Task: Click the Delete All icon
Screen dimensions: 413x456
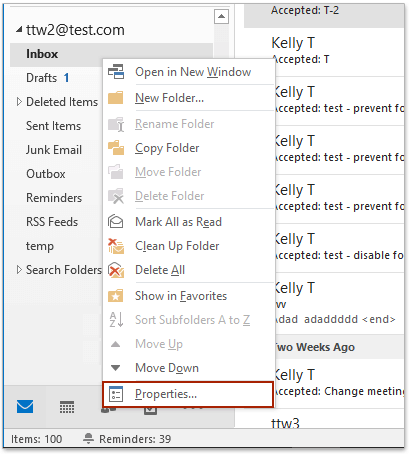Action: tap(116, 270)
